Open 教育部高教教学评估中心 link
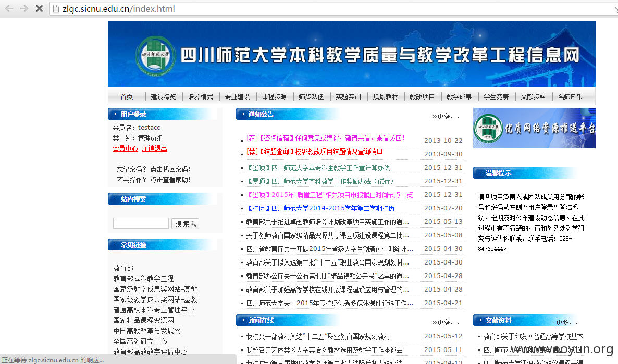The width and height of the screenshot is (618, 364). [150, 352]
